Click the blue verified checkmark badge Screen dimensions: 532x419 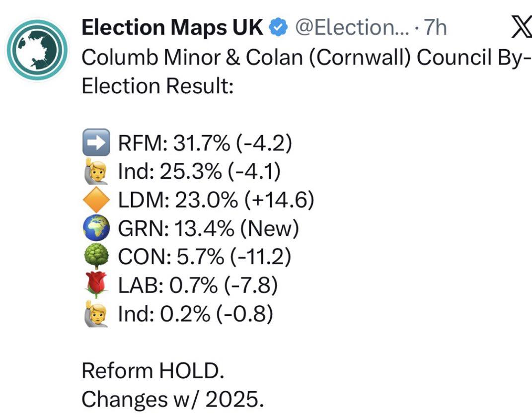tap(278, 28)
